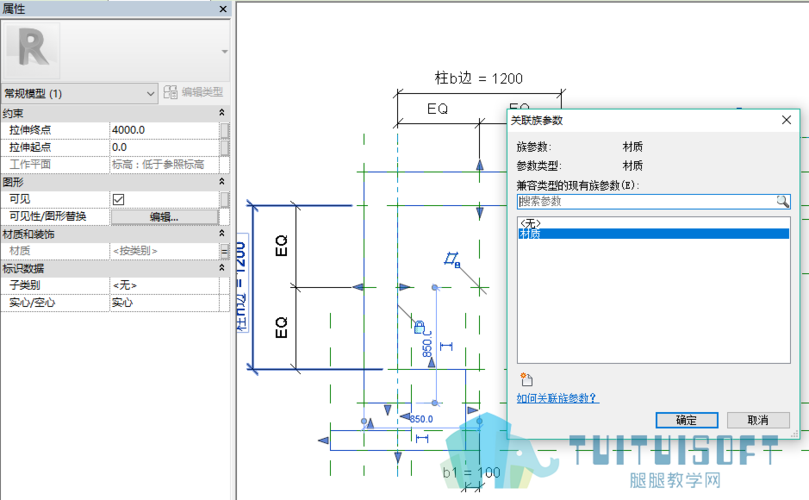Confirm with the 确定 button
The width and height of the screenshot is (809, 500).
click(686, 420)
